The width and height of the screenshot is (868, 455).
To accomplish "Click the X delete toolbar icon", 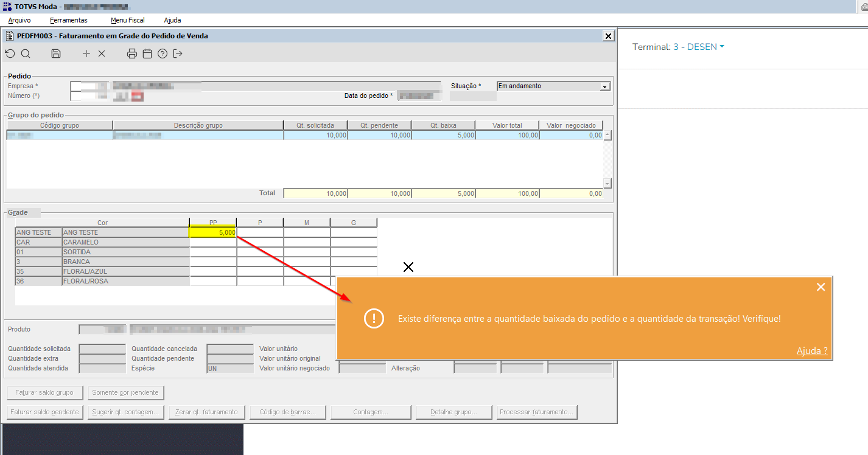I will coord(102,54).
